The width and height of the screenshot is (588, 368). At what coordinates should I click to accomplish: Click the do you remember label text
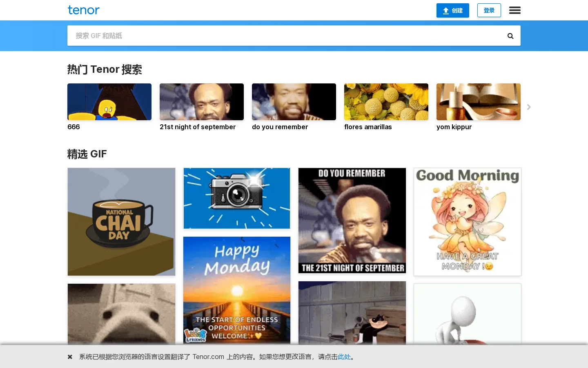(x=280, y=127)
